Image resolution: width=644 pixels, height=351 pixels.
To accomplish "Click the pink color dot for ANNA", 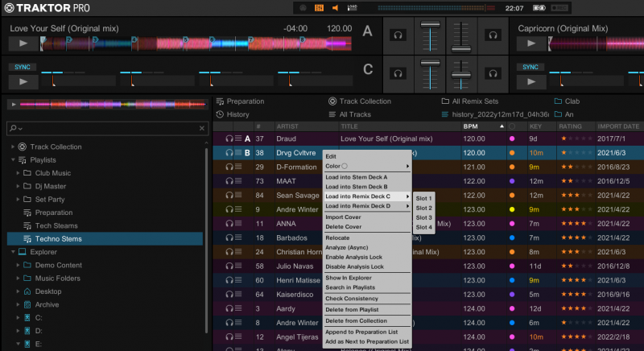I will 512,224.
